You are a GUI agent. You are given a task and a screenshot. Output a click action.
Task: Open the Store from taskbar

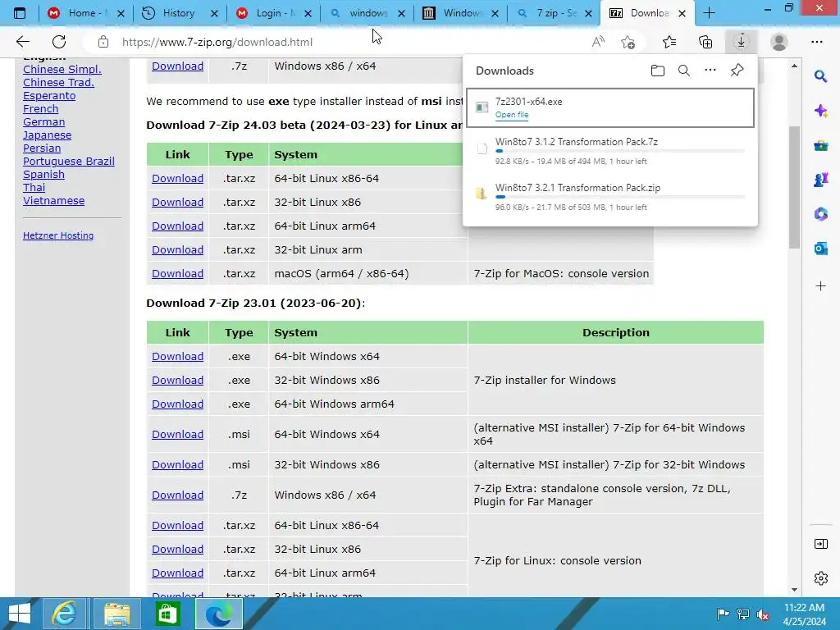[167, 614]
